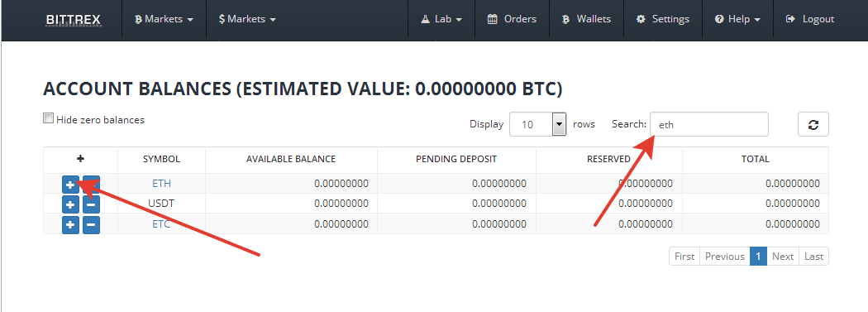The height and width of the screenshot is (312, 868).
Task: Click the Next pagination button
Action: tap(783, 256)
